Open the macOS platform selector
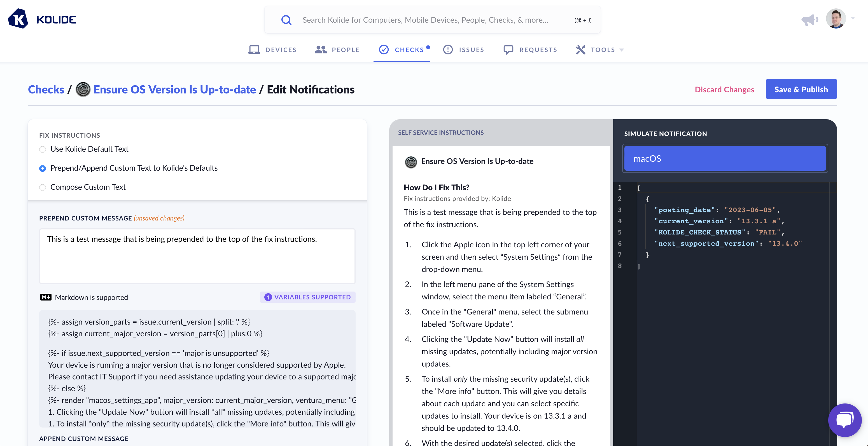Screen dimensions: 868x446 coord(724,159)
